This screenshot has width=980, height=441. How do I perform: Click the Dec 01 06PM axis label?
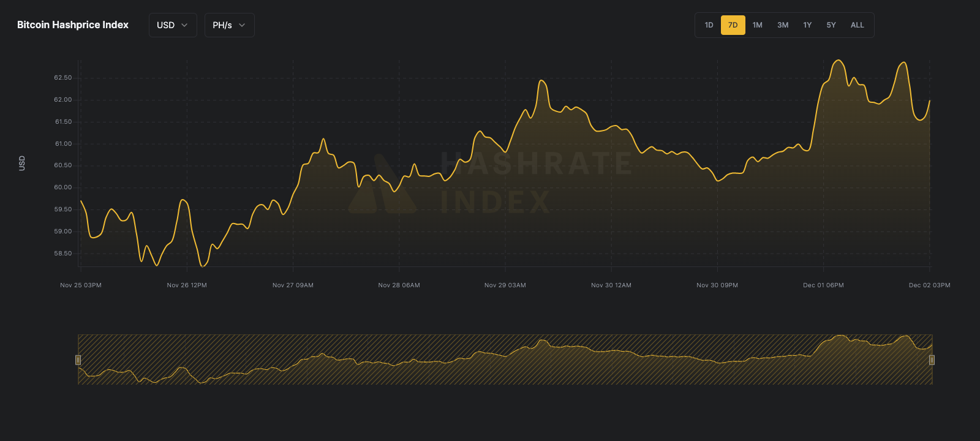(x=824, y=285)
